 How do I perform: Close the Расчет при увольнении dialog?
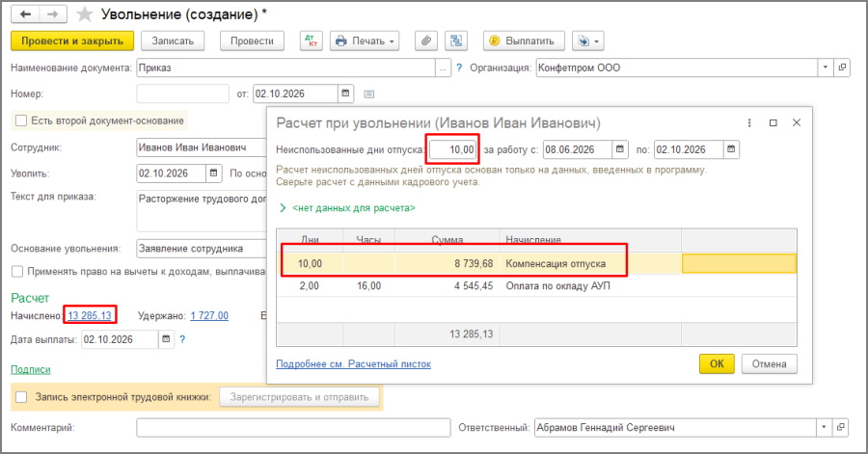pos(797,122)
